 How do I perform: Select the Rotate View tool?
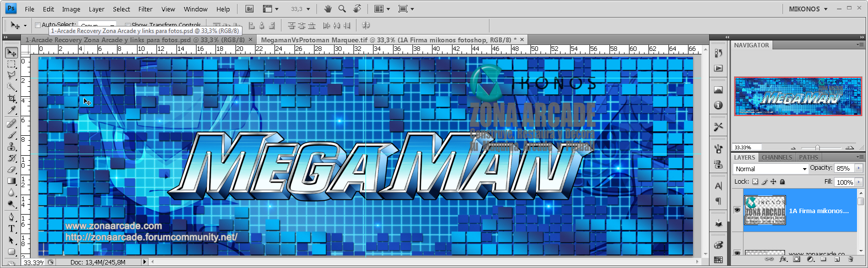tap(357, 9)
